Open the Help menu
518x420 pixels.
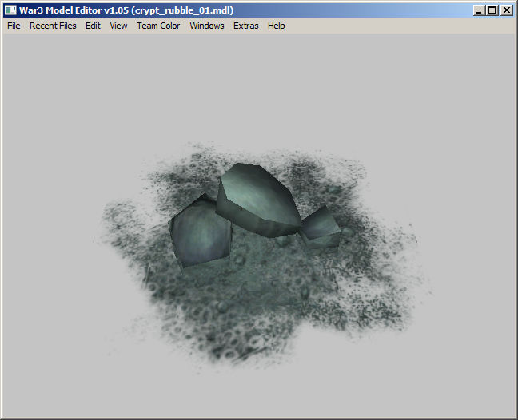click(x=276, y=26)
